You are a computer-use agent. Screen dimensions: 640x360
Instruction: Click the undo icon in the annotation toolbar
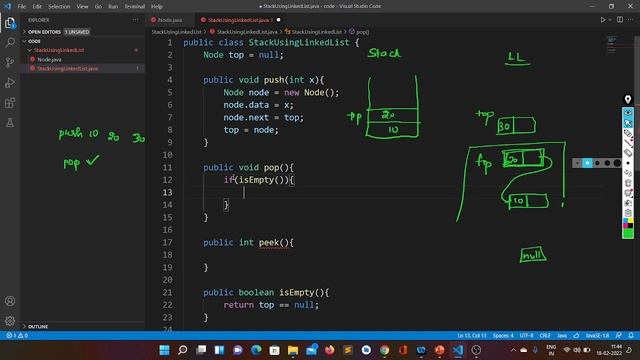tap(628, 173)
